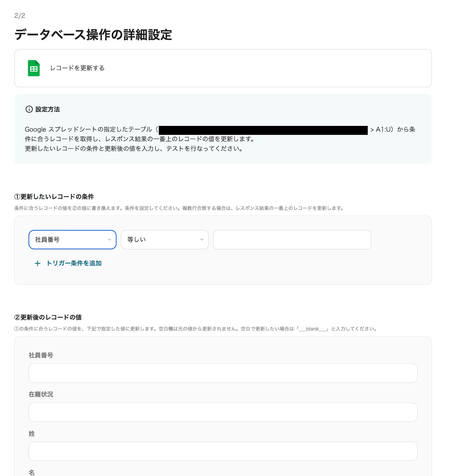Click the 設定方法 heading text

tap(48, 109)
